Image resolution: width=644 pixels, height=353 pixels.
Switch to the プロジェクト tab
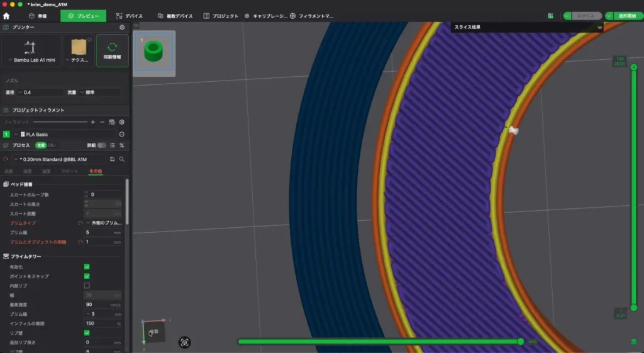coord(221,16)
